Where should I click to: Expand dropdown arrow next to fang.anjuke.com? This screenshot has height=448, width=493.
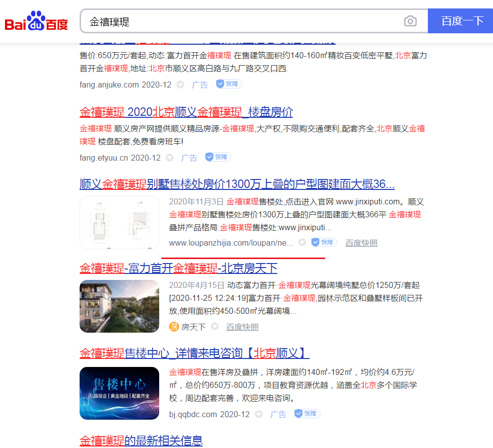[x=180, y=85]
